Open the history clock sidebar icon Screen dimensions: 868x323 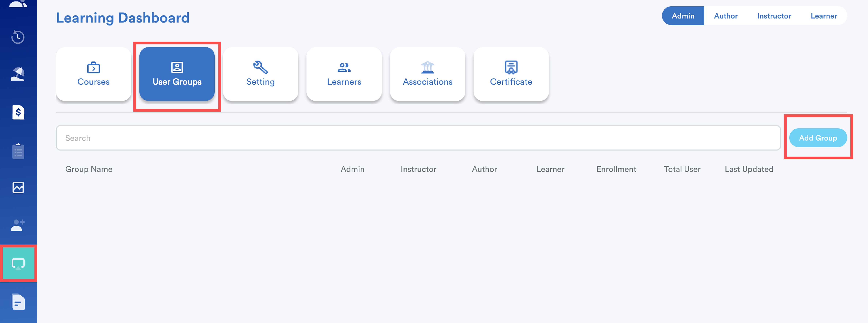(x=18, y=37)
